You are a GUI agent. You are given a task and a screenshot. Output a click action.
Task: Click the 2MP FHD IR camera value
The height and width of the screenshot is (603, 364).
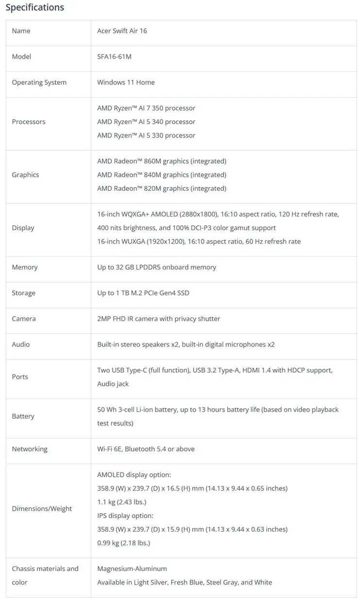tap(159, 318)
